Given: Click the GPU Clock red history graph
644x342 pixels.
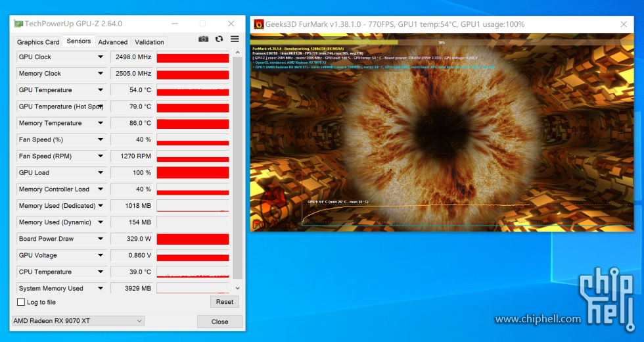Looking at the screenshot, I should pyautogui.click(x=193, y=57).
